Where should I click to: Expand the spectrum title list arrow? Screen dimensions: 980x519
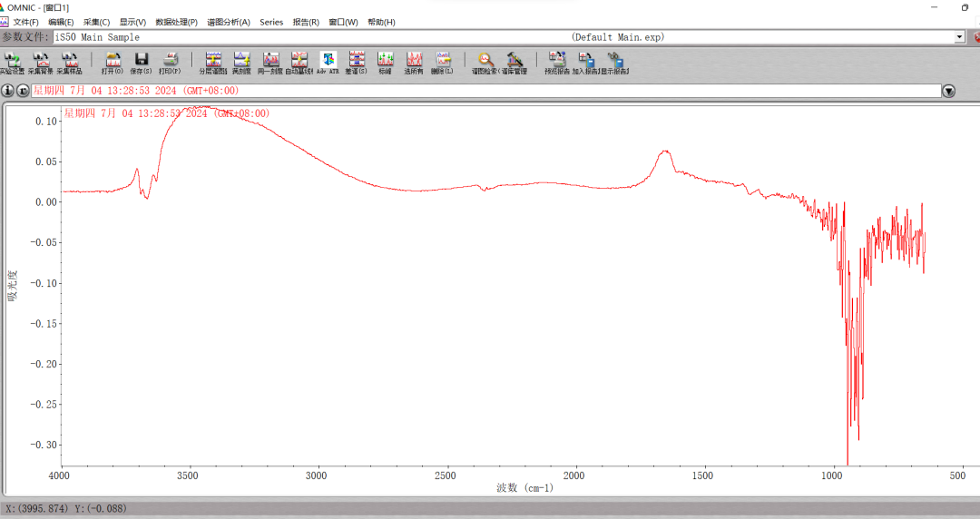click(x=949, y=91)
